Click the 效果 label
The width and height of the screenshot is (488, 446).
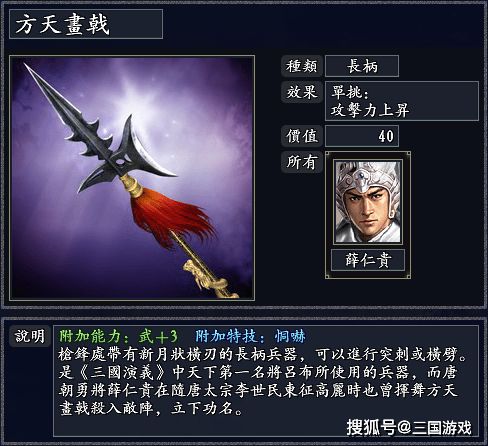(x=302, y=92)
